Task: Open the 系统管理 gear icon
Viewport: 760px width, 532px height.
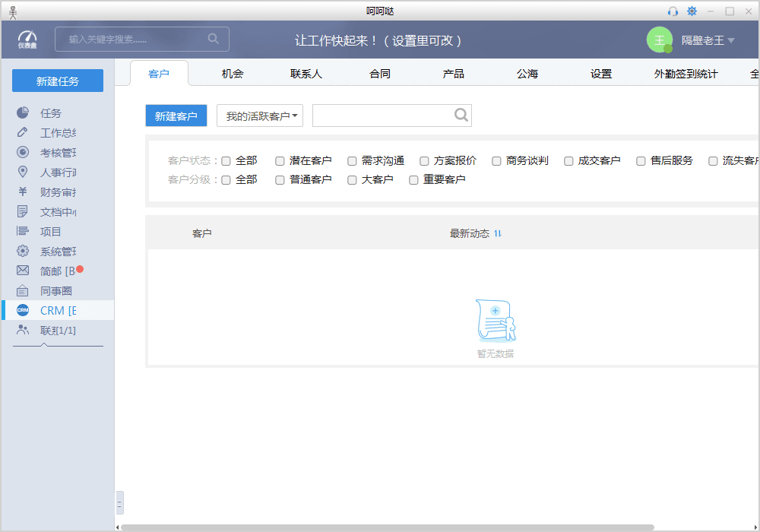Action: point(23,251)
